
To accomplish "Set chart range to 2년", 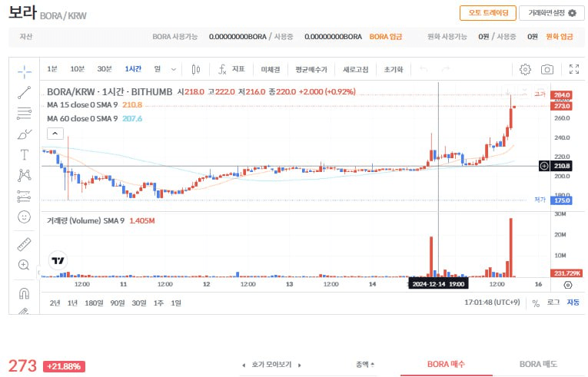I will 55,303.
